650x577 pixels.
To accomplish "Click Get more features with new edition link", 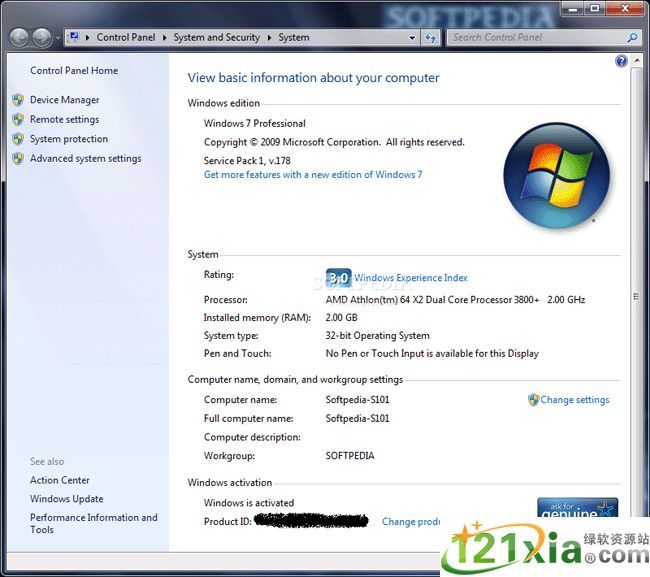I will click(x=313, y=175).
